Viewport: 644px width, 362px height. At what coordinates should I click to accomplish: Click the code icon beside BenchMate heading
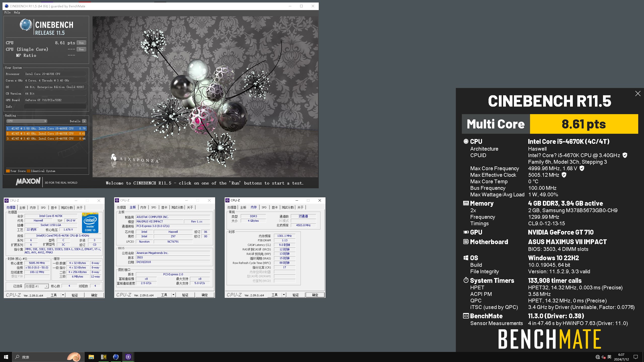(x=466, y=316)
